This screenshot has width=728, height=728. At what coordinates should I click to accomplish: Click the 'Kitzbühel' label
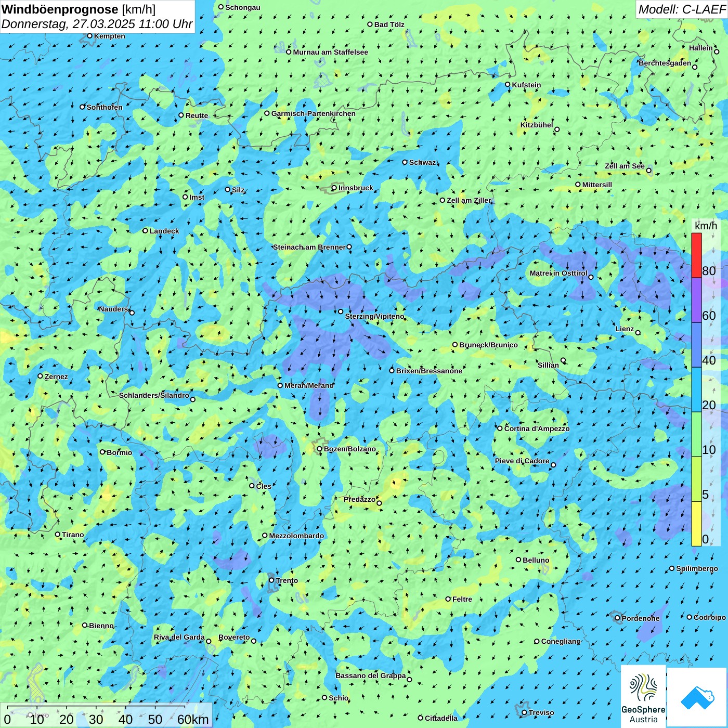tap(537, 125)
